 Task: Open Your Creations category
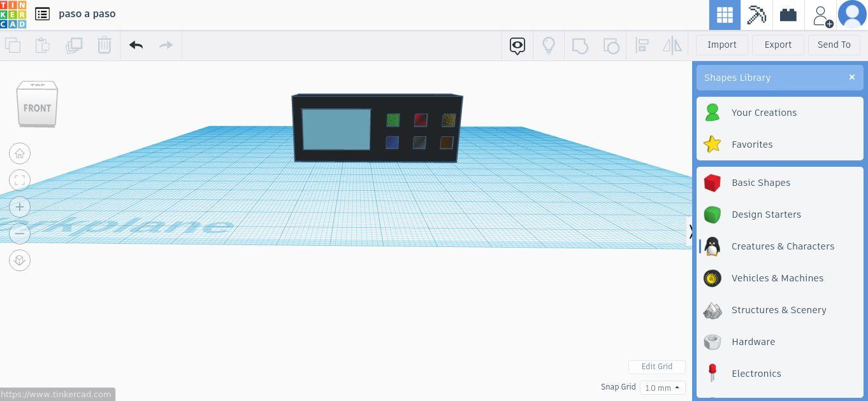(x=780, y=113)
